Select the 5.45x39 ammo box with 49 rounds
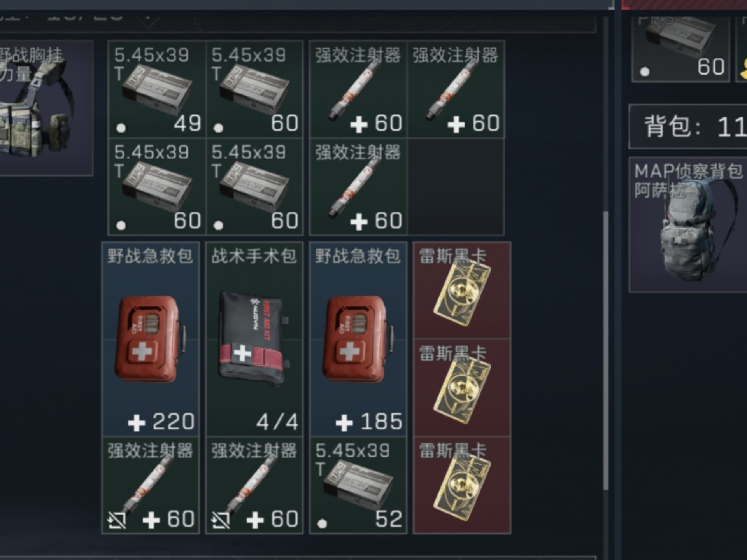 pos(157,89)
